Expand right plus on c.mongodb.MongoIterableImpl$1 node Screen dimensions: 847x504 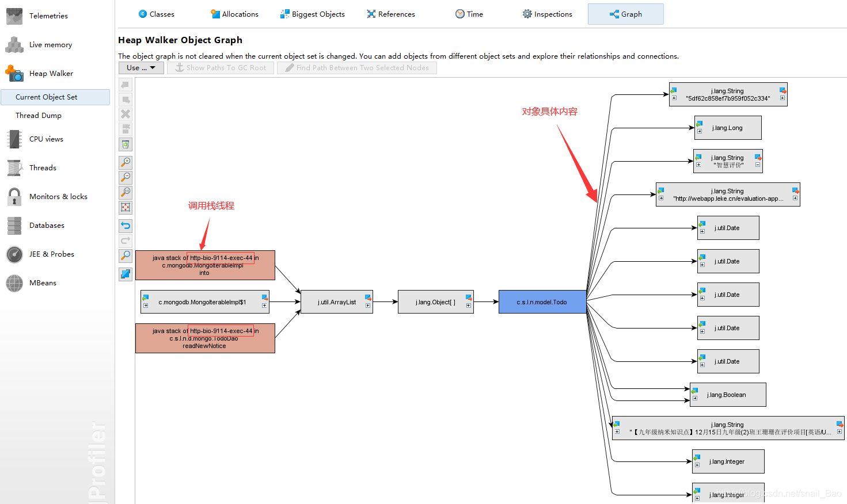(x=264, y=306)
